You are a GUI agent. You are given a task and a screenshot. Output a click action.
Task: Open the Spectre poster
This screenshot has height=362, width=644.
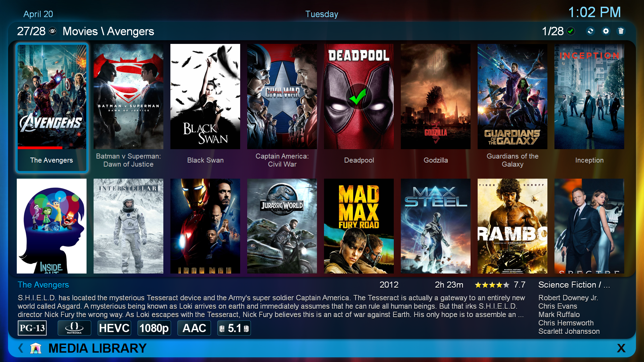click(x=589, y=226)
